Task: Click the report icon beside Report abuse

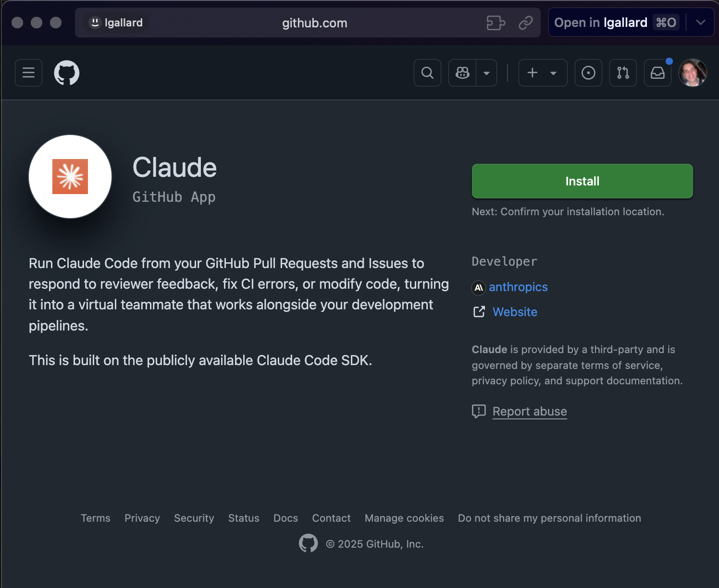Action: point(479,411)
